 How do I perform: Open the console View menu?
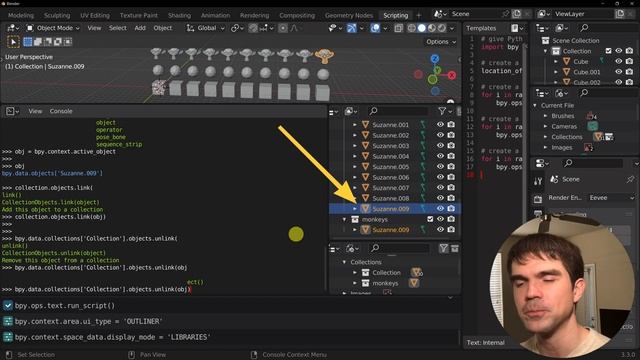click(x=35, y=111)
